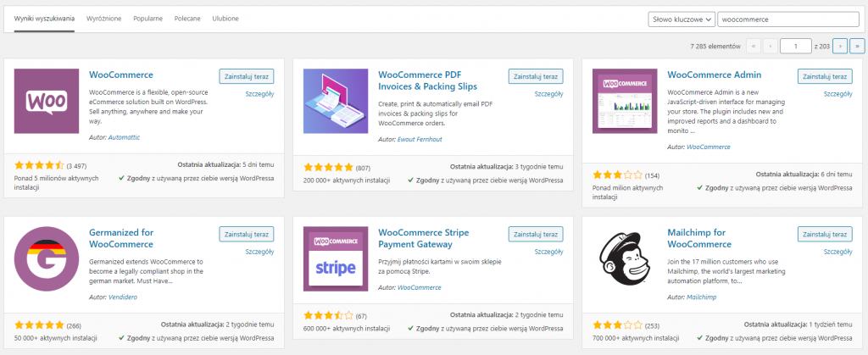The height and width of the screenshot is (355, 868).
Task: Open author link Ewout Fernhout
Action: point(420,139)
